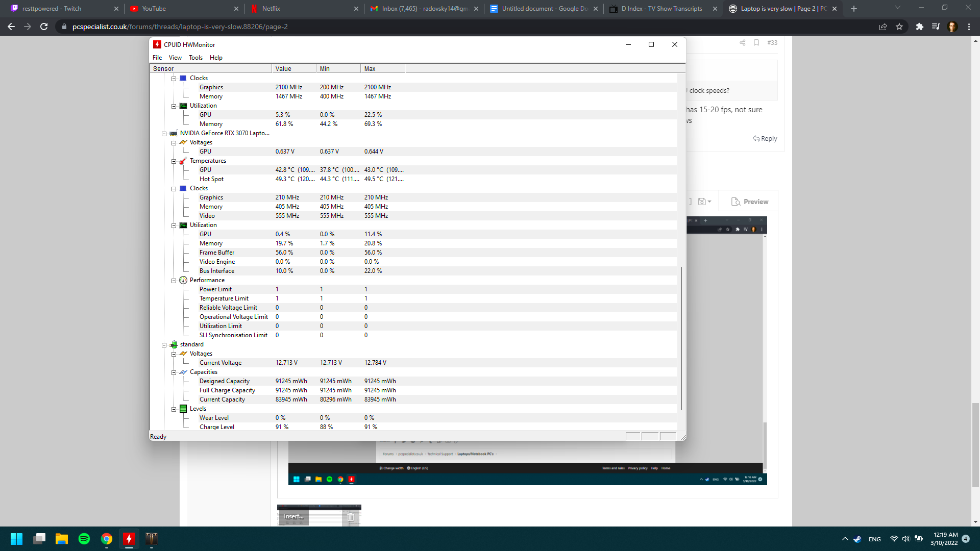Viewport: 980px width, 551px height.
Task: Collapse the Performance group
Action: pyautogui.click(x=174, y=281)
